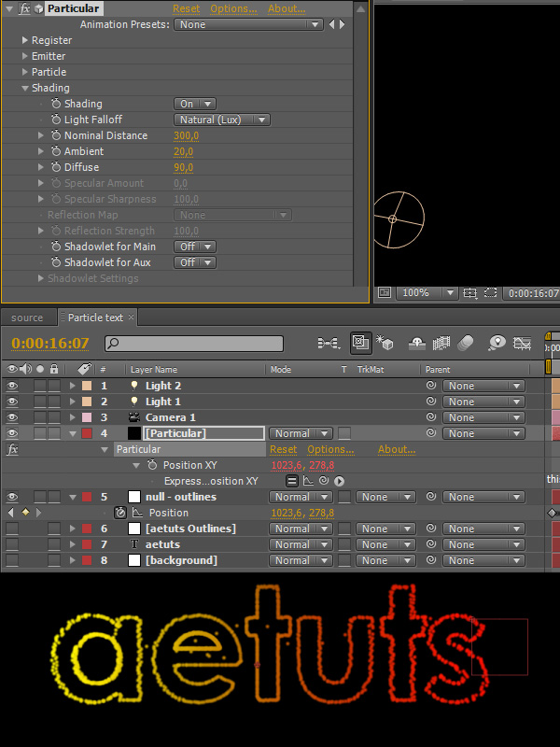Open Options in Effect Controls panel

tap(233, 8)
